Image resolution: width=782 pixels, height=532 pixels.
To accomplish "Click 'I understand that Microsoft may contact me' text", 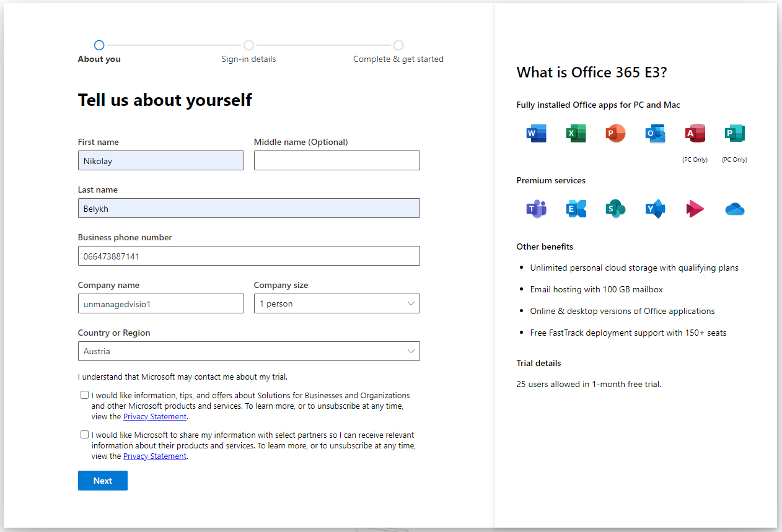I will pyautogui.click(x=183, y=377).
